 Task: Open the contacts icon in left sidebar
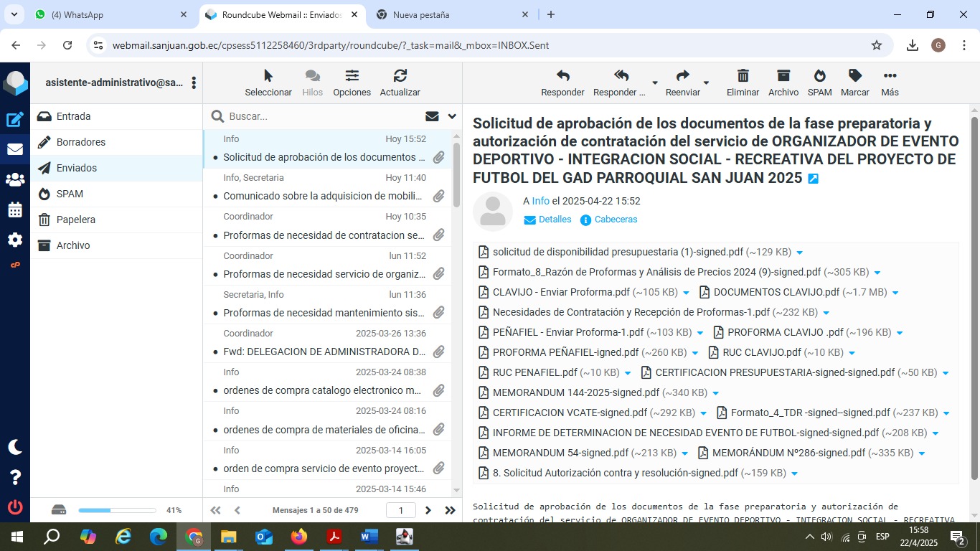[15, 180]
